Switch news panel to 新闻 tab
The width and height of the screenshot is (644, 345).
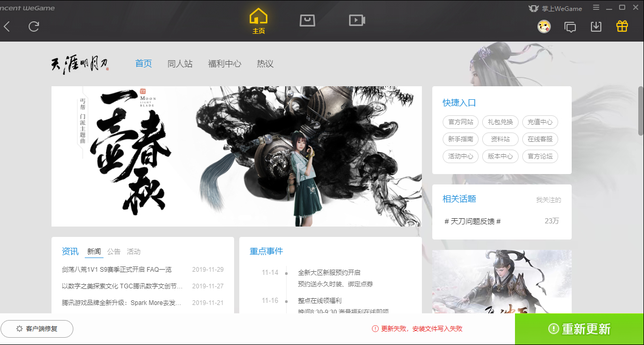click(x=94, y=251)
